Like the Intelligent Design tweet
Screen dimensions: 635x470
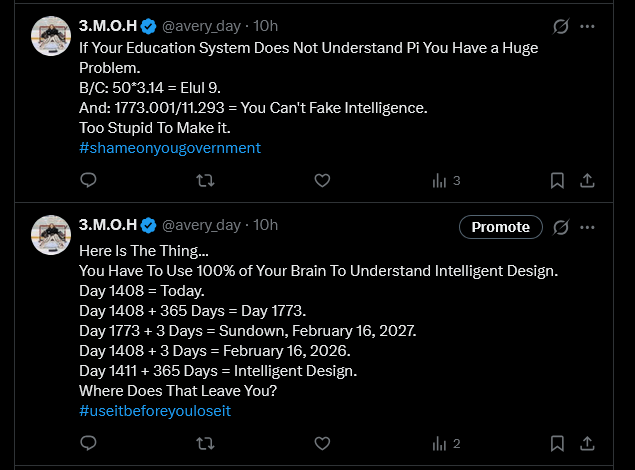click(x=322, y=443)
